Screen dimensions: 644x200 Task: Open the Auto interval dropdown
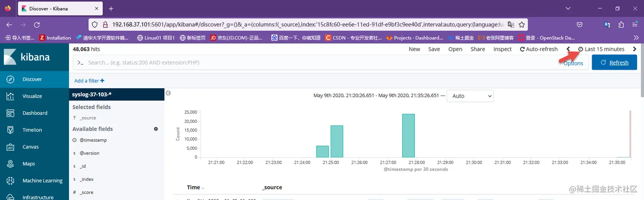pos(470,96)
